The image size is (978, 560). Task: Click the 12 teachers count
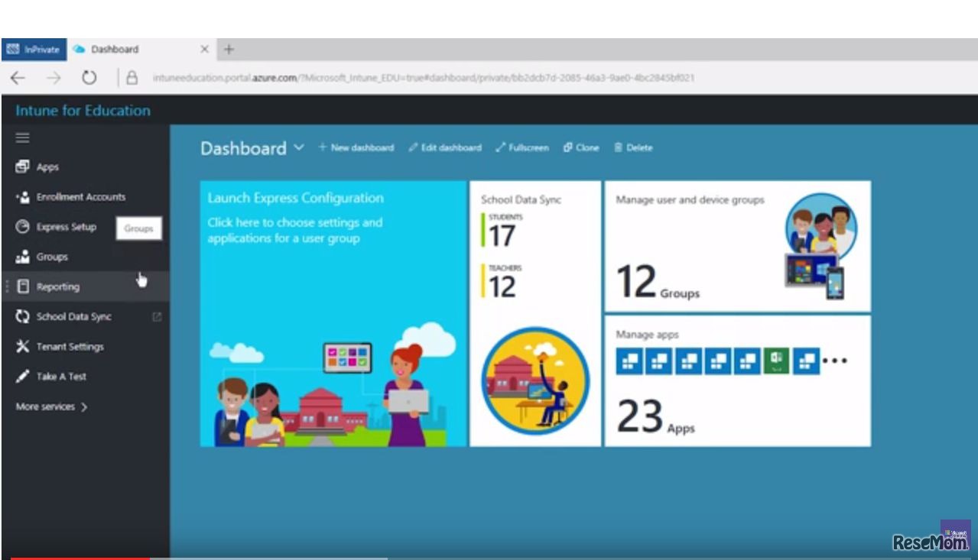click(x=502, y=286)
